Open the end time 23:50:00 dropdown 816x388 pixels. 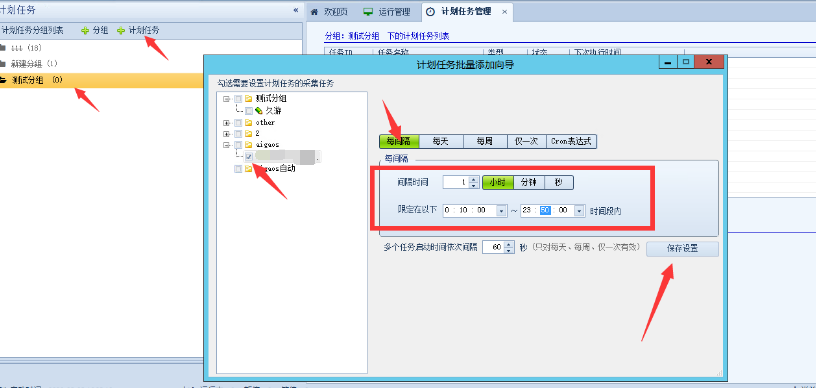(579, 211)
